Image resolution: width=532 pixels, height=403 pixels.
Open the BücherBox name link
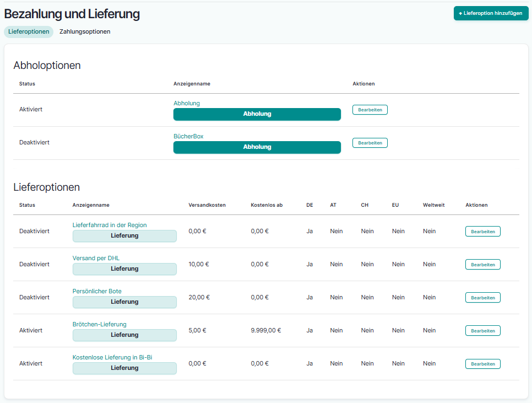[188, 136]
